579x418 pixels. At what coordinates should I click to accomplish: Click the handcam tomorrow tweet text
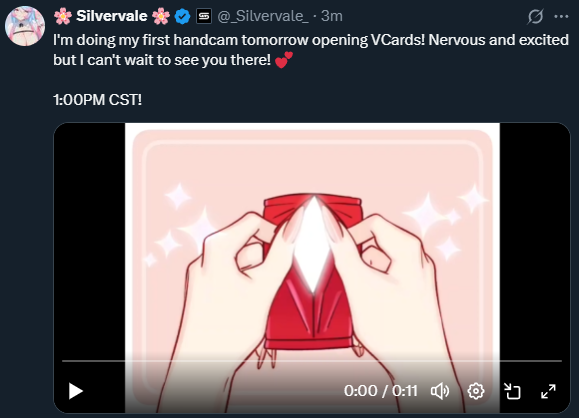click(311, 50)
